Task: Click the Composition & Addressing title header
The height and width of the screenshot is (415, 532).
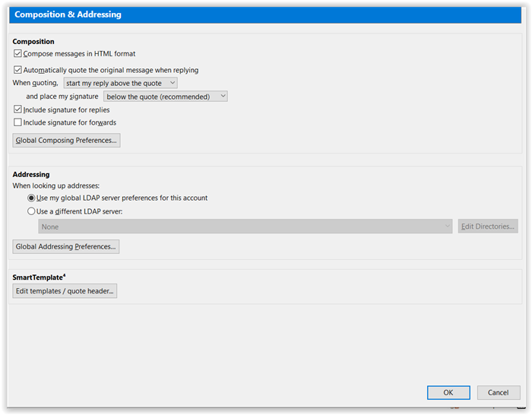Action: click(68, 14)
